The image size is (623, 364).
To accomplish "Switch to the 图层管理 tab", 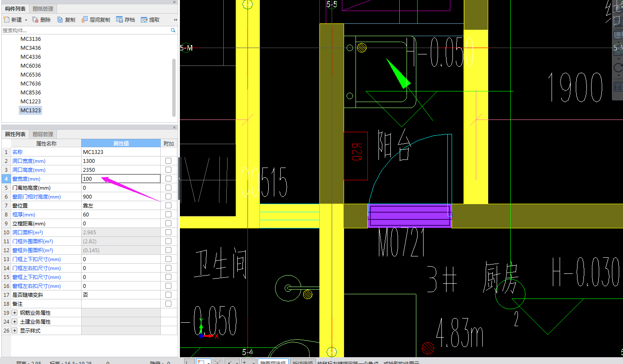I will click(43, 134).
